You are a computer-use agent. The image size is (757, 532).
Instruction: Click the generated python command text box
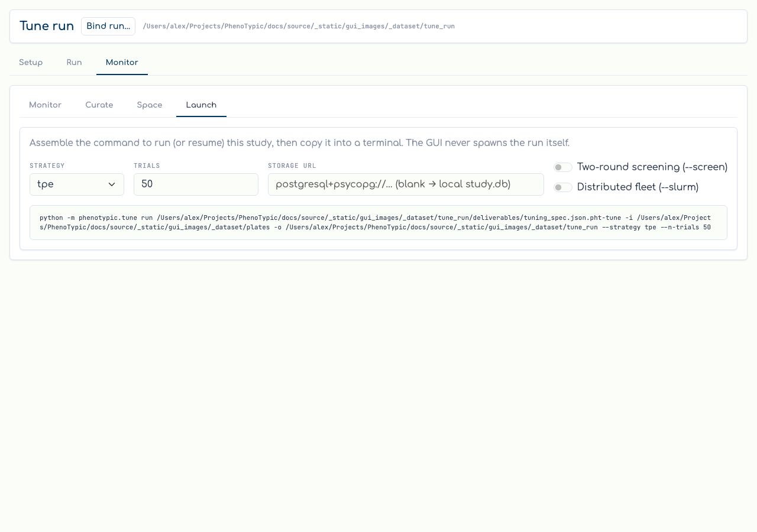pos(378,223)
